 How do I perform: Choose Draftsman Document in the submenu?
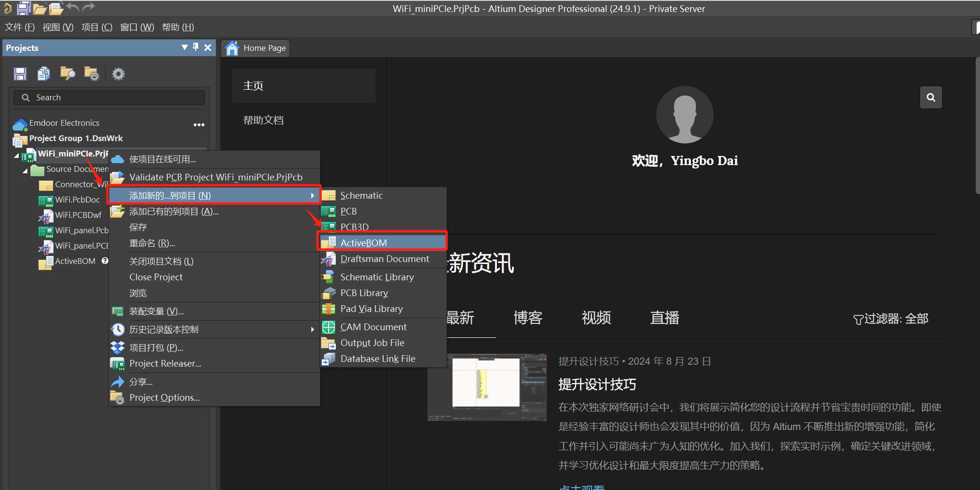[384, 259]
